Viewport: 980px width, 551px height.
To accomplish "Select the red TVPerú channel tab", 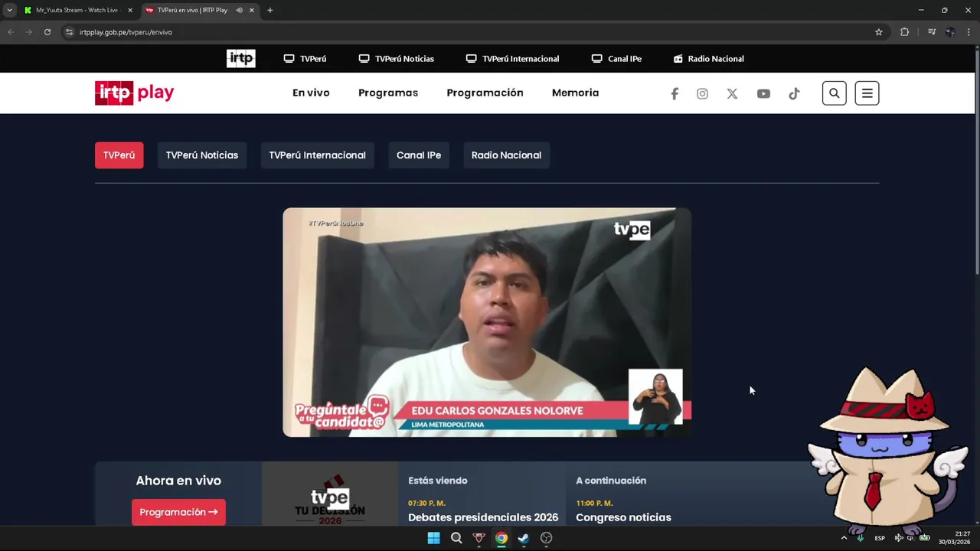I will (119, 155).
